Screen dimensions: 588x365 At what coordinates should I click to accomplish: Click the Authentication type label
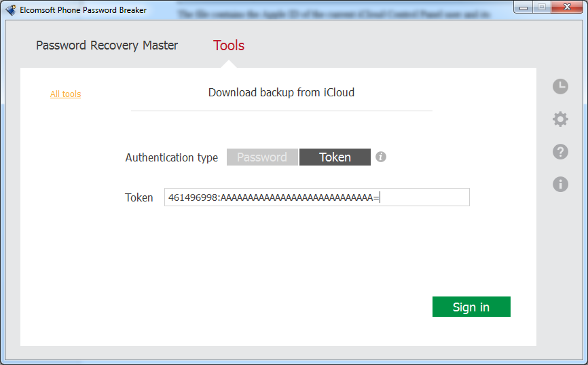click(171, 157)
